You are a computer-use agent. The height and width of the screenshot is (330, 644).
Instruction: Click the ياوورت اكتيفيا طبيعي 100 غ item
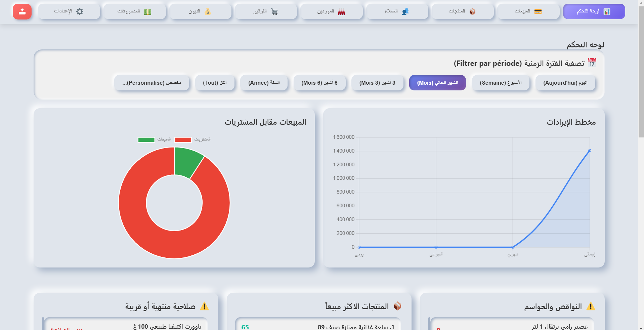click(167, 327)
